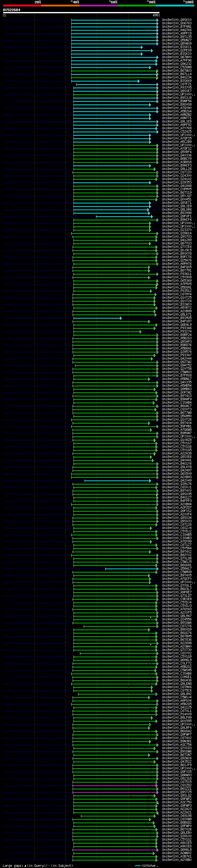Select hit label UniRef100_C5Z6N9
Viewport: 197px width, 868px height.
point(177,67)
